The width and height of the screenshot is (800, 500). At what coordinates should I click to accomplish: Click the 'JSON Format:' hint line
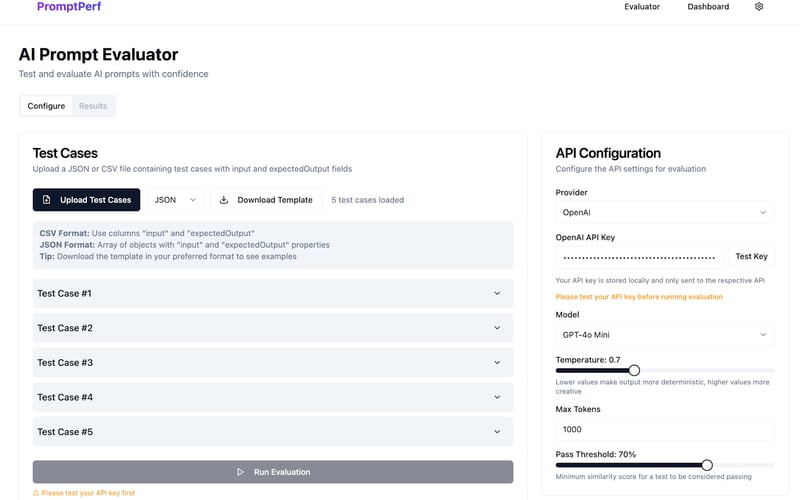point(185,245)
